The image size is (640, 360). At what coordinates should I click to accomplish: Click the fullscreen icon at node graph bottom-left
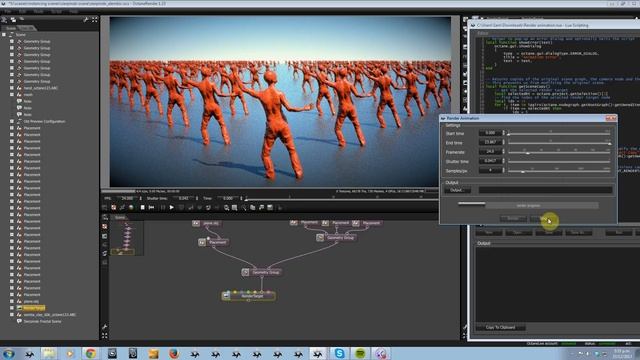tap(105, 336)
